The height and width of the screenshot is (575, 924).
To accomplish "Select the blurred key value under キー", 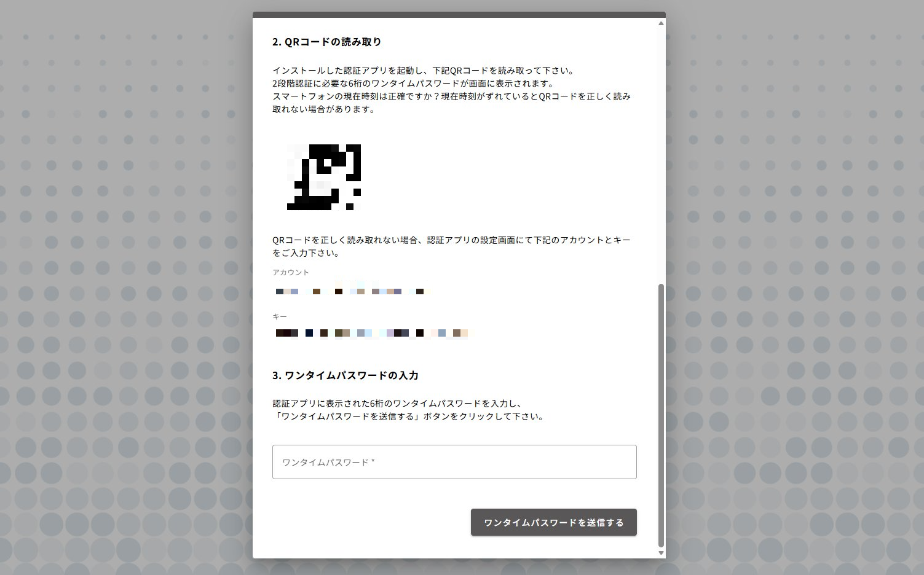I will (x=372, y=333).
